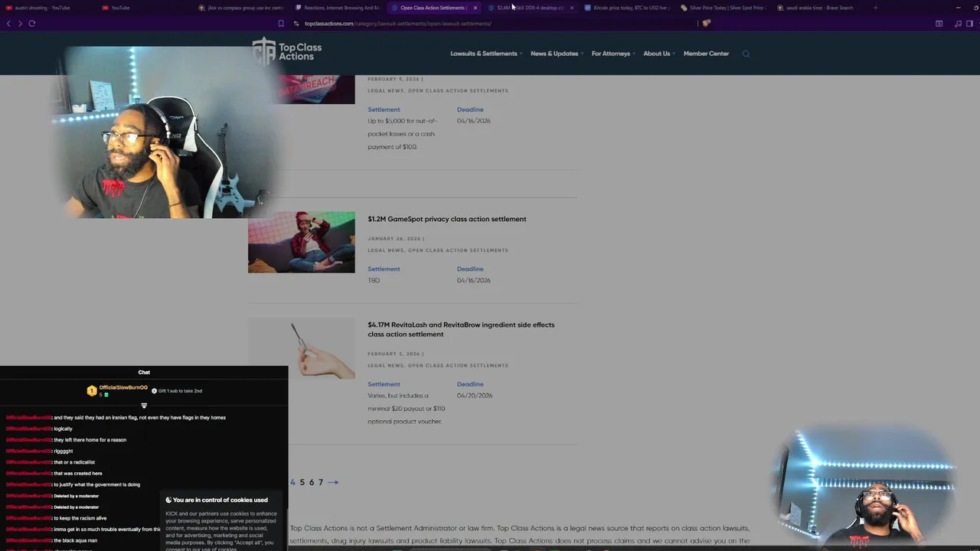Click OfficialSlowBurnOG name in chat leaderboard
The width and height of the screenshot is (980, 551).
tap(123, 387)
